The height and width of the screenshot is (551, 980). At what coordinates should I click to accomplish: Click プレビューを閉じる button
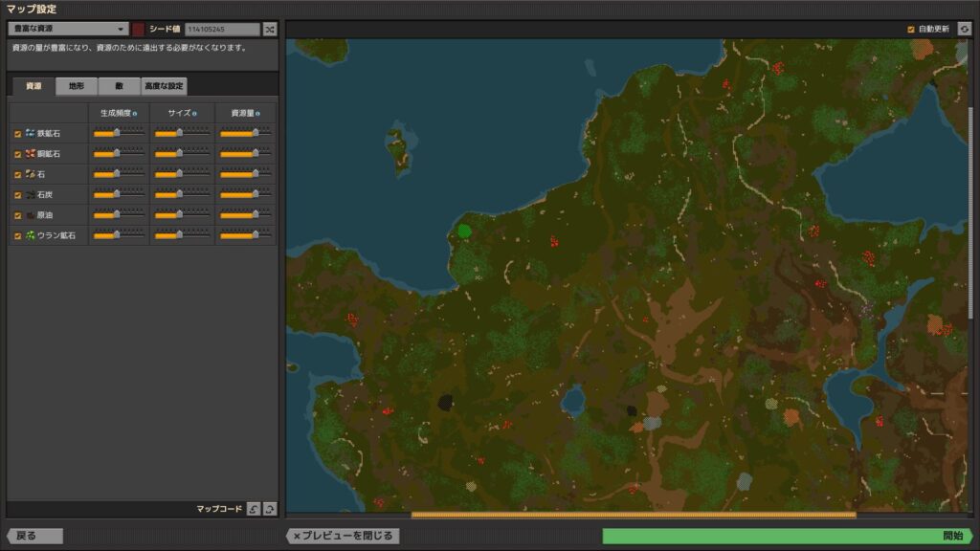point(343,536)
